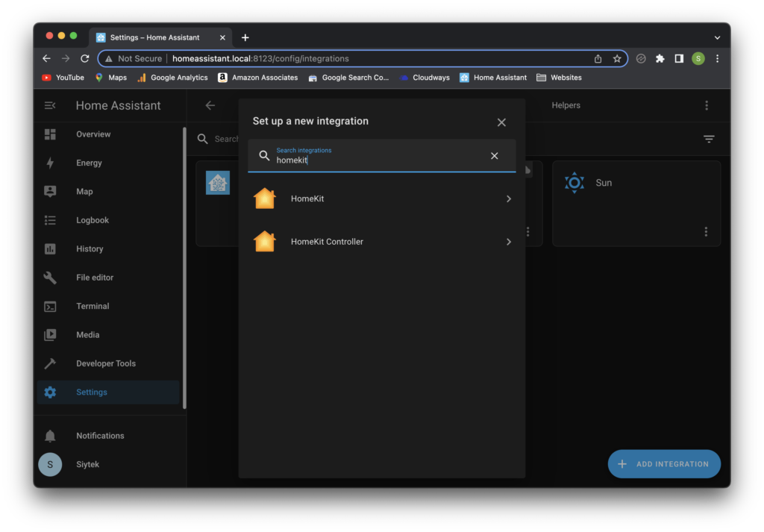The image size is (764, 532).
Task: Open the Chrome extensions puzzle icon
Action: (660, 58)
